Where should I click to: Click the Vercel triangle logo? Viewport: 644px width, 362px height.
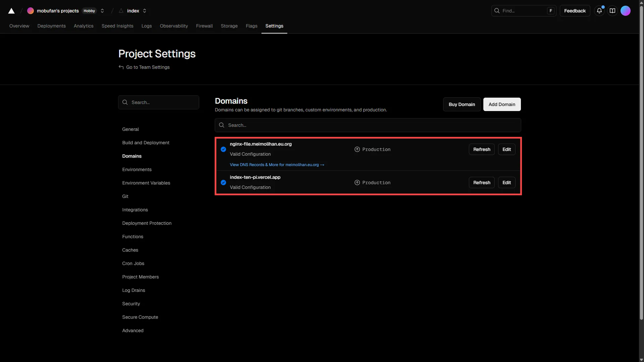tap(11, 11)
